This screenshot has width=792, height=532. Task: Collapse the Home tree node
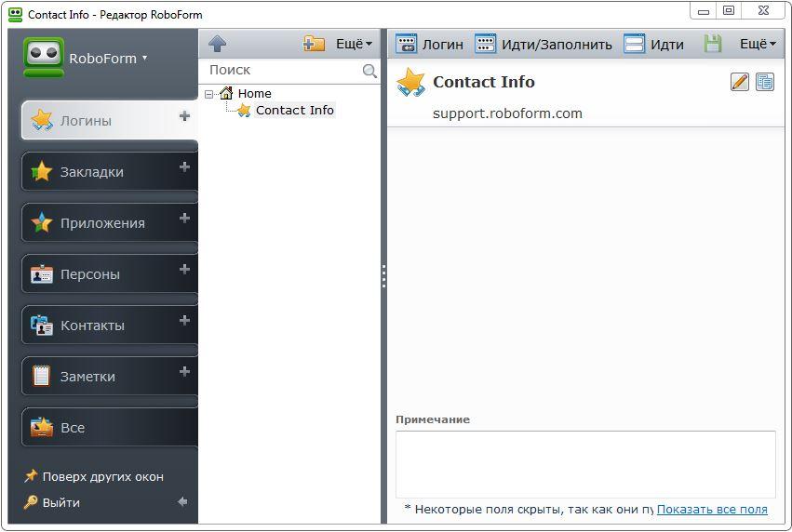tap(208, 94)
